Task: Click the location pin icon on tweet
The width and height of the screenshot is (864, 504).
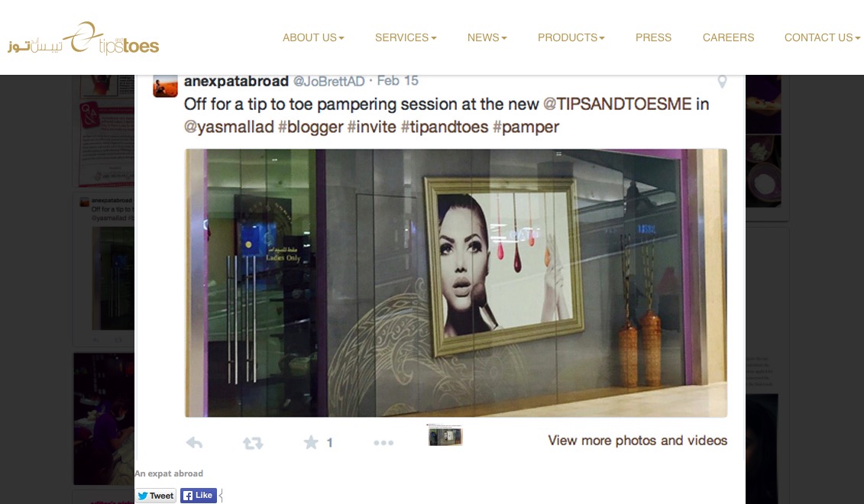Action: [x=722, y=82]
